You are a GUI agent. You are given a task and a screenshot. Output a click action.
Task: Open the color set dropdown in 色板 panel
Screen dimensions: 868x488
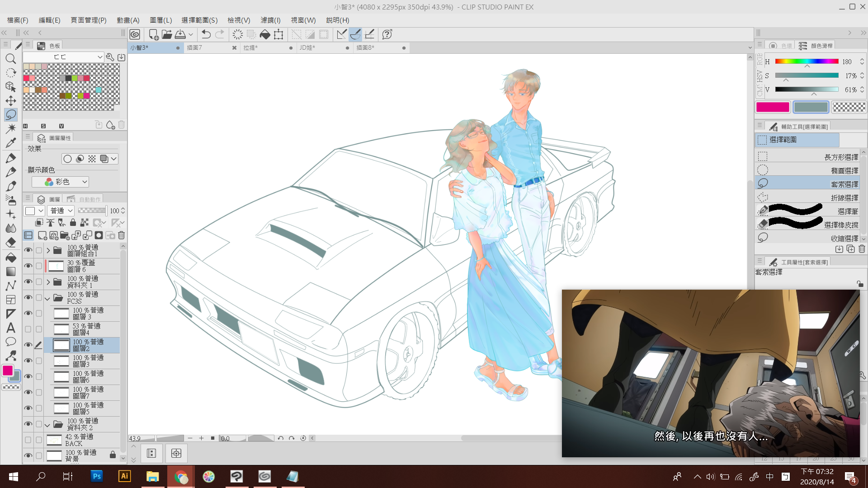(63, 57)
